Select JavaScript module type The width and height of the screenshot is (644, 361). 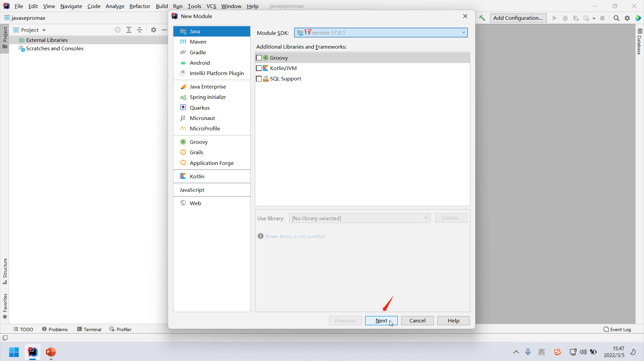point(212,190)
